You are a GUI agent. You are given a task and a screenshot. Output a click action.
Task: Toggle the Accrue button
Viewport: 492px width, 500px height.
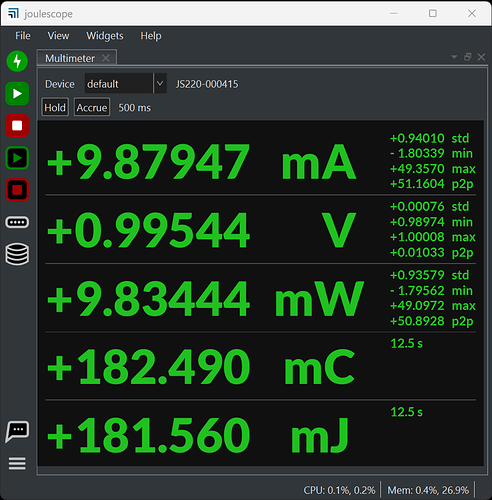pos(92,107)
